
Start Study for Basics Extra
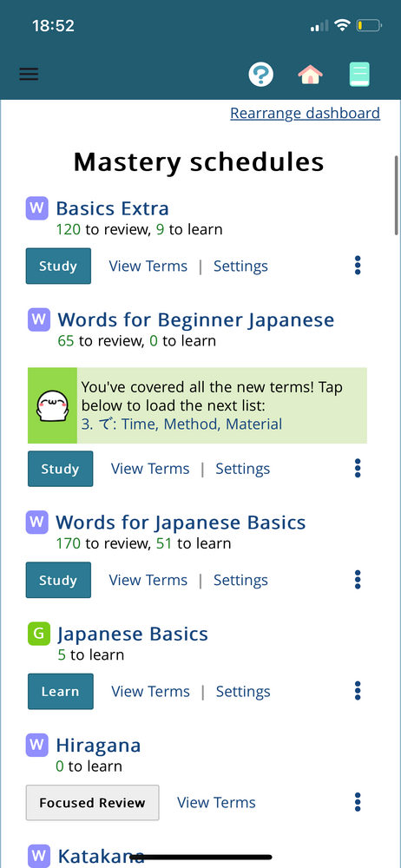[58, 266]
